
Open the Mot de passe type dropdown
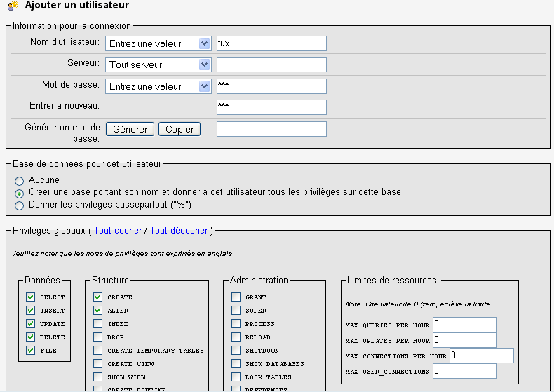(x=158, y=86)
